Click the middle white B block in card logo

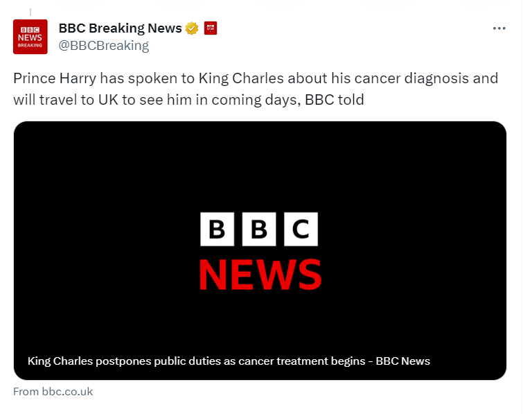pyautogui.click(x=259, y=229)
